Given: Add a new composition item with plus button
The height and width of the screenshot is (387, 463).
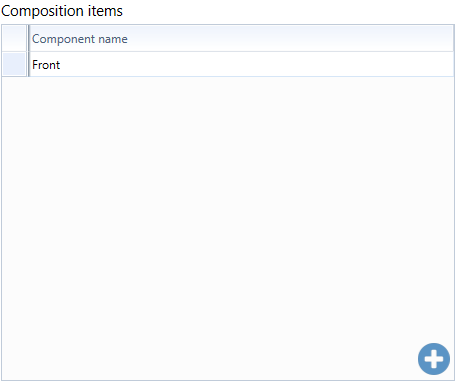Looking at the screenshot, I should [x=434, y=359].
